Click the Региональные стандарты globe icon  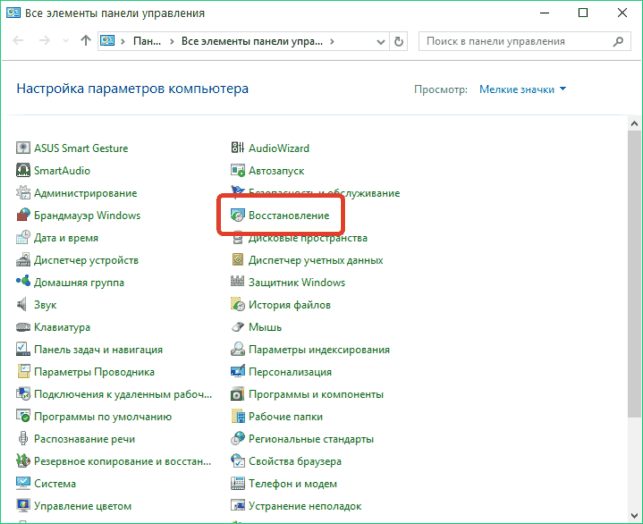237,438
